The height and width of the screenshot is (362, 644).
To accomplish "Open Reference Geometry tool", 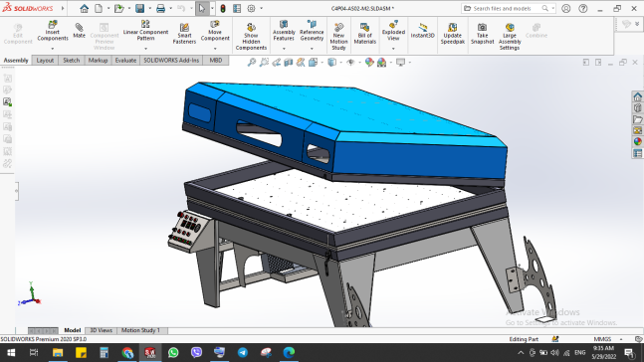I will click(x=312, y=31).
